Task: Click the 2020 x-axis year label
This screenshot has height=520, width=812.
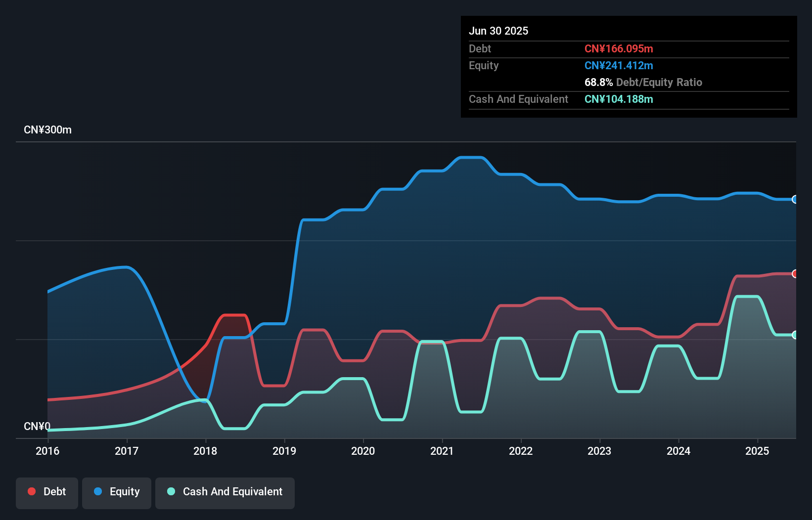Action: coord(363,451)
